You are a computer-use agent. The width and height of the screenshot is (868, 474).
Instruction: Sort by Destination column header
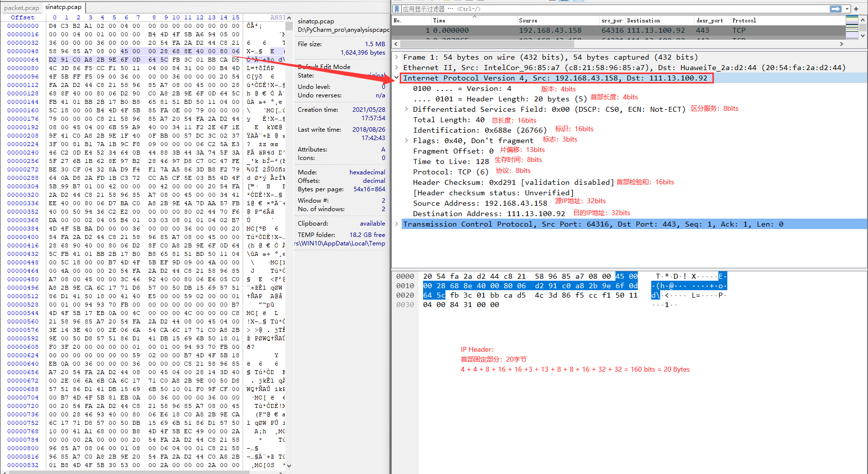(659, 20)
